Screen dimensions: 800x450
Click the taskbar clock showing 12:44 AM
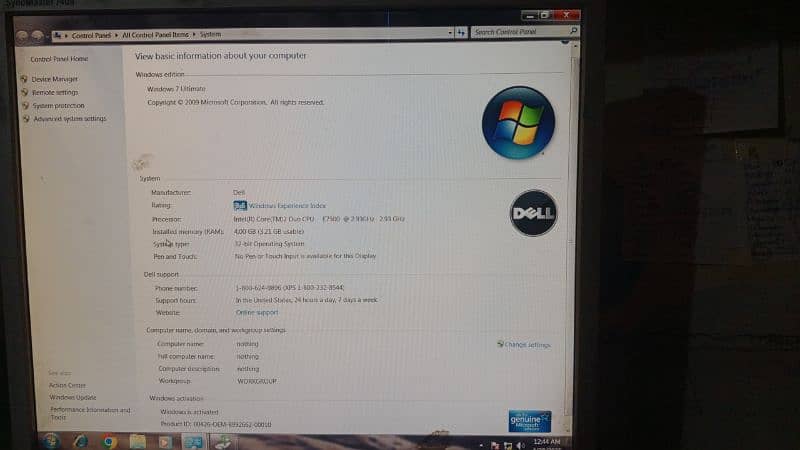pyautogui.click(x=547, y=444)
